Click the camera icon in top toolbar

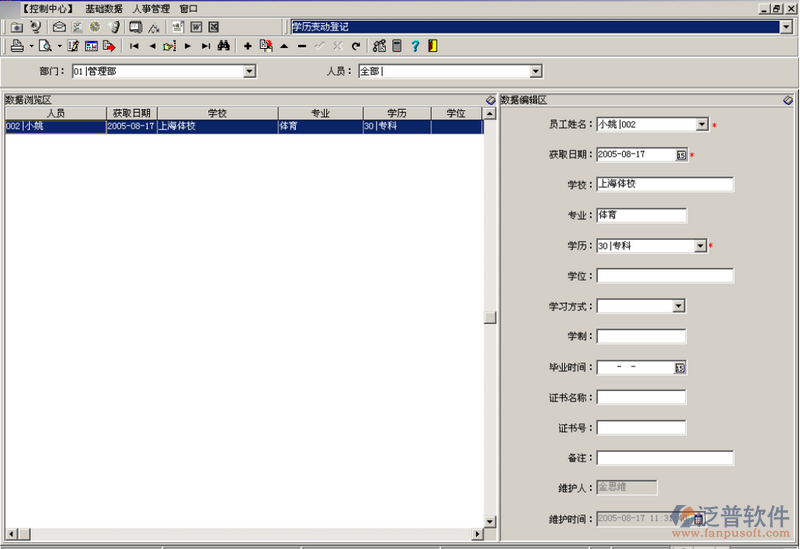click(x=17, y=27)
